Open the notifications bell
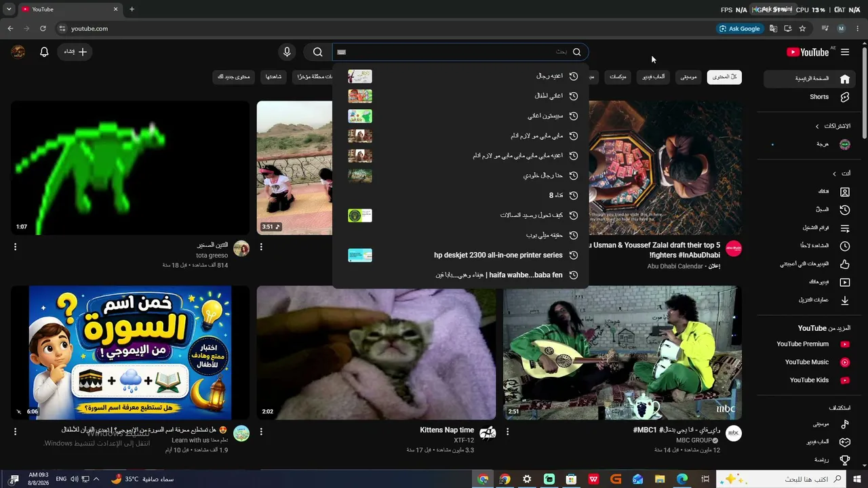This screenshot has height=488, width=868. (x=44, y=52)
